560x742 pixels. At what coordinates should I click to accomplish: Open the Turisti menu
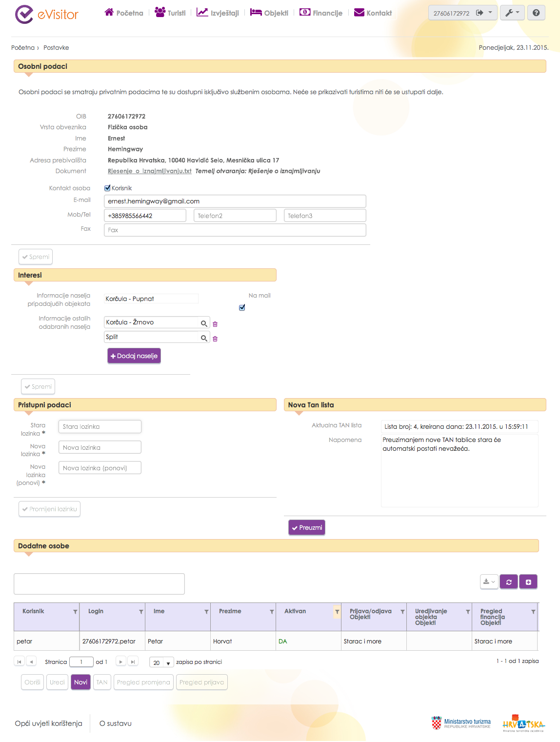170,13
